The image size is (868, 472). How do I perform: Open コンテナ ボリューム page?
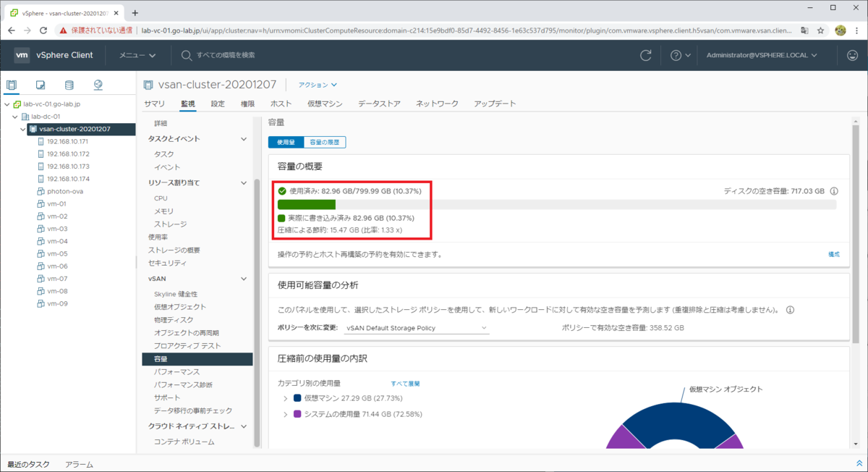184,442
